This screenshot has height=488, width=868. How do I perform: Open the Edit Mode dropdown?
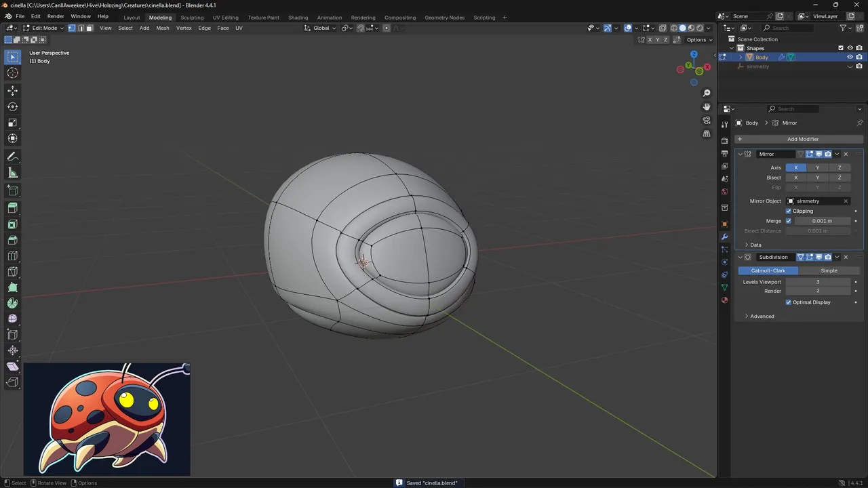(x=43, y=28)
